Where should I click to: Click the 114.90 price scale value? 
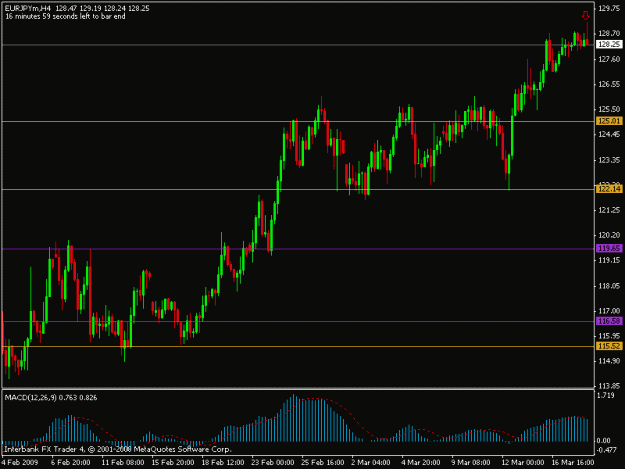609,361
